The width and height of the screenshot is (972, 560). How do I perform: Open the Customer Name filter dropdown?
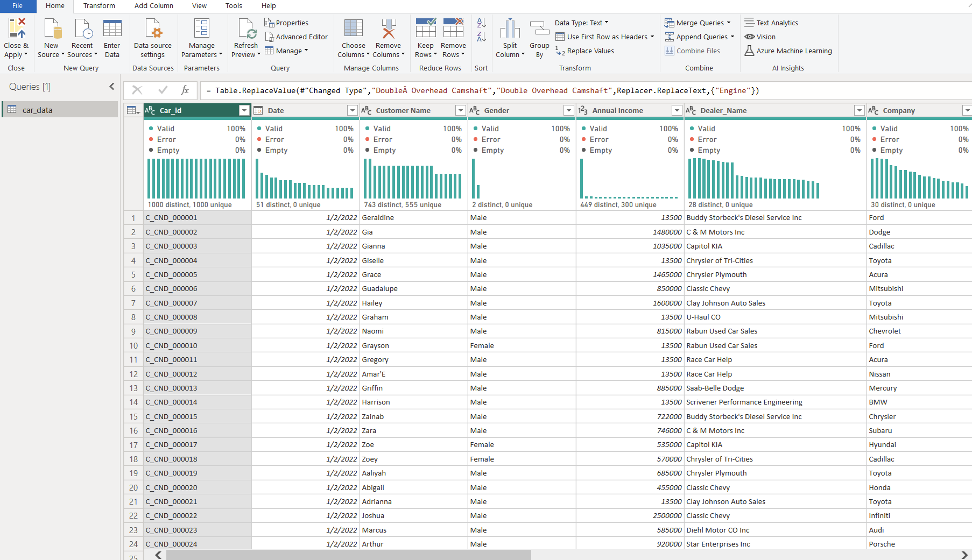[461, 110]
